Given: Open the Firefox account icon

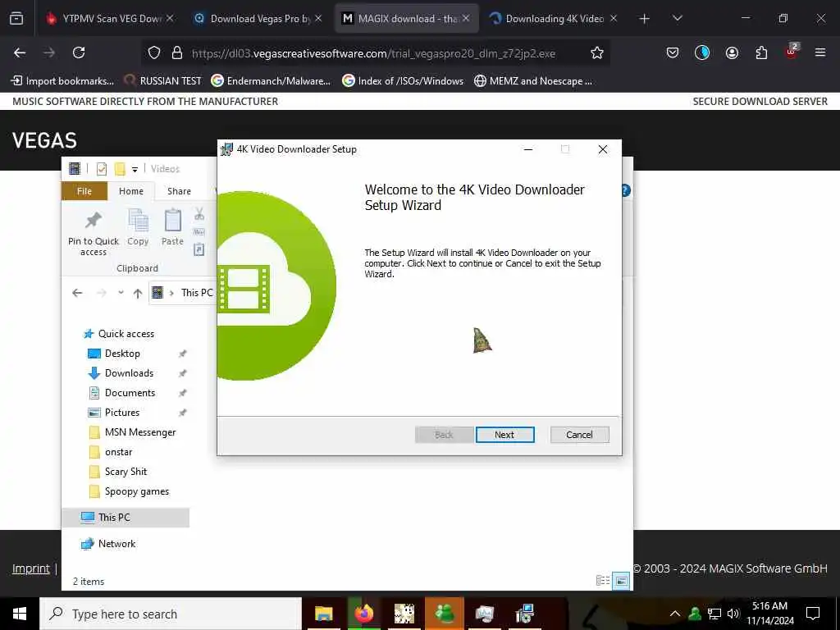Looking at the screenshot, I should click(x=732, y=52).
